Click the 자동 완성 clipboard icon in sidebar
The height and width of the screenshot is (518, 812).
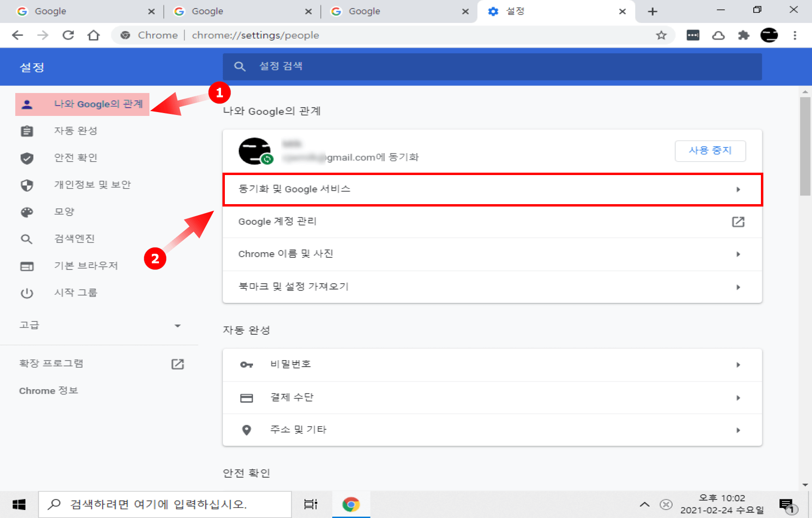[x=27, y=131]
